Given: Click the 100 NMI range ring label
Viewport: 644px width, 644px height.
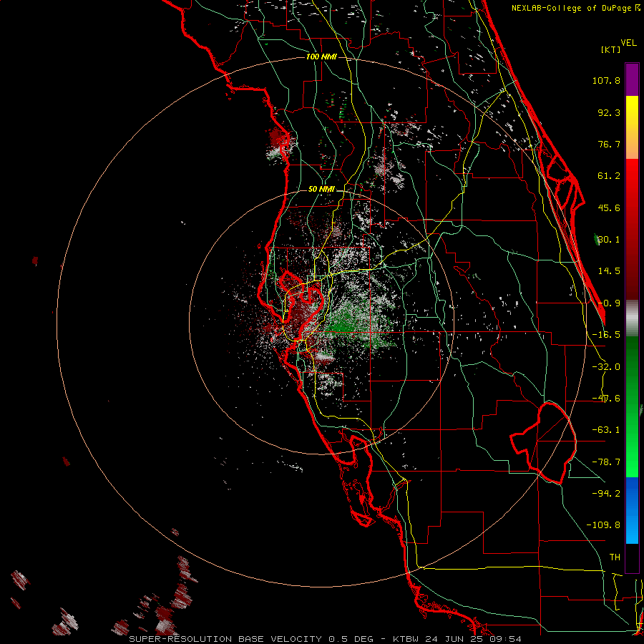Looking at the screenshot, I should click(x=321, y=57).
